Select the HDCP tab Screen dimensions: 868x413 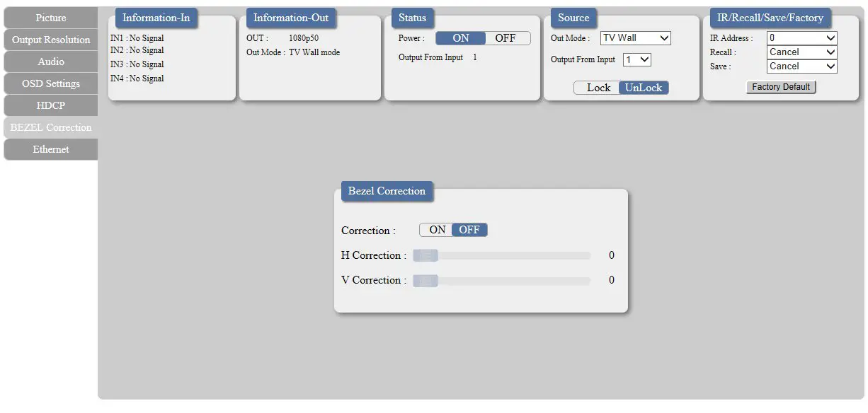click(x=51, y=105)
